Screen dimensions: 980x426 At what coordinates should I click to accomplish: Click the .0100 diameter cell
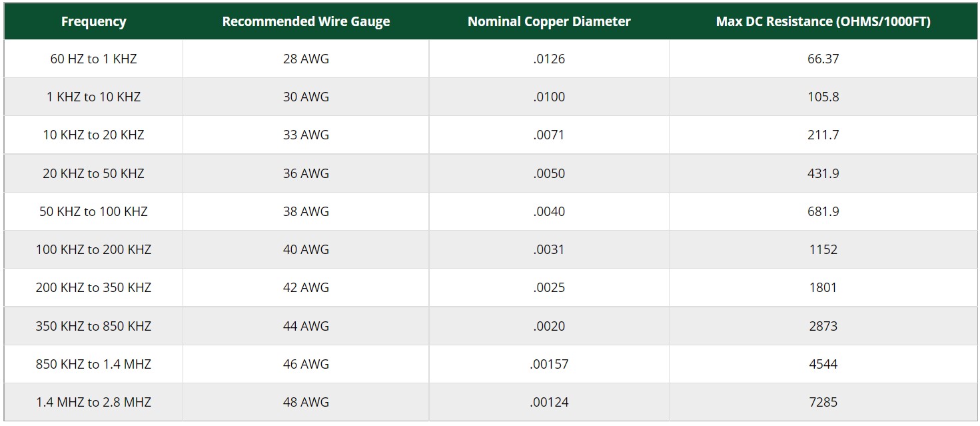(549, 97)
